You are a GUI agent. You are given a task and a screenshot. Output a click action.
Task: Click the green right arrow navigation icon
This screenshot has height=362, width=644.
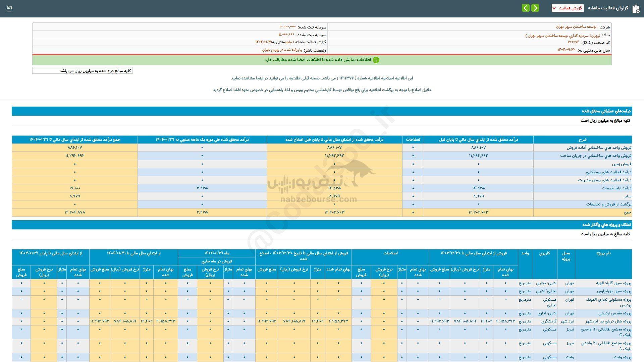pos(536,8)
